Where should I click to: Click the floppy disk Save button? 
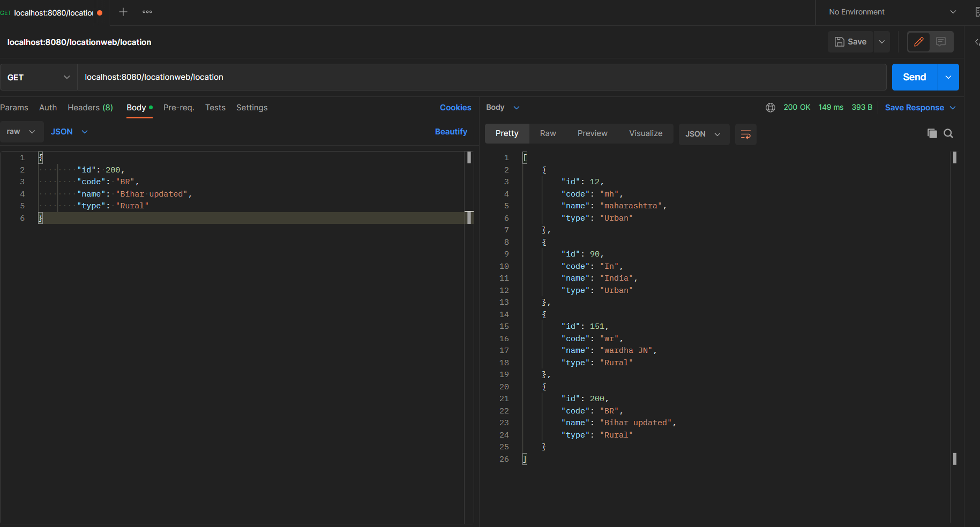point(851,42)
